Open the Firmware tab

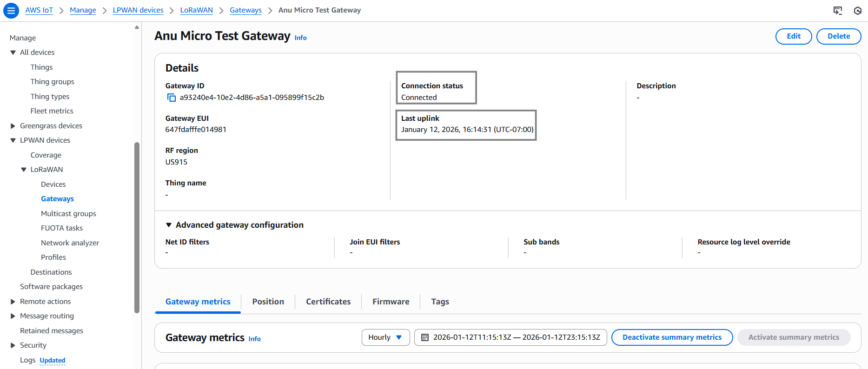pyautogui.click(x=391, y=302)
